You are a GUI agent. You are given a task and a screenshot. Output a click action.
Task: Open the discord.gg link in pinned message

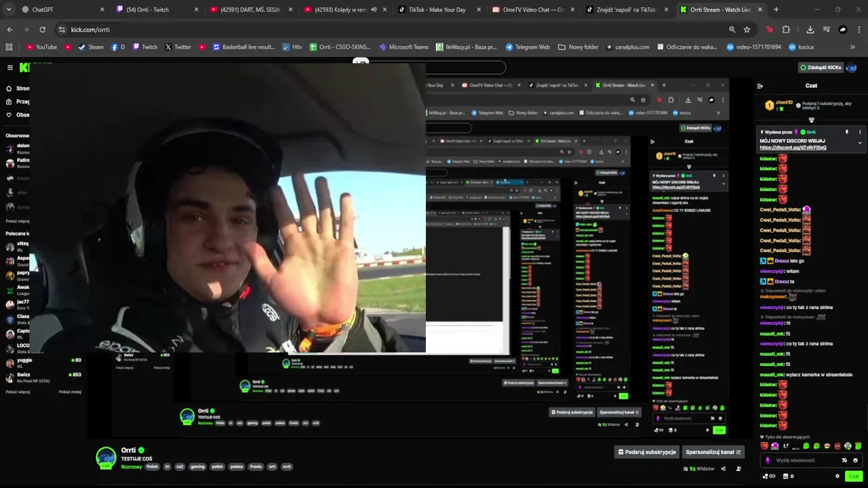pos(793,148)
